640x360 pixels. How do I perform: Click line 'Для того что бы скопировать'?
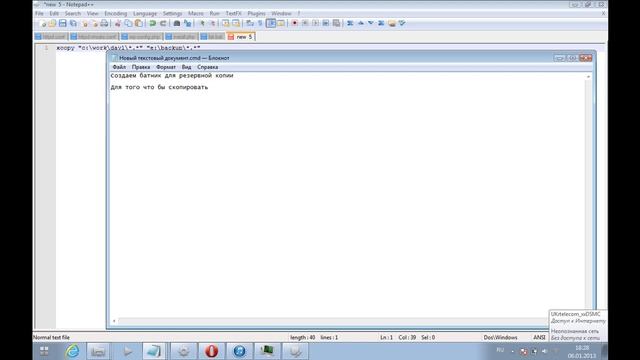pos(159,87)
